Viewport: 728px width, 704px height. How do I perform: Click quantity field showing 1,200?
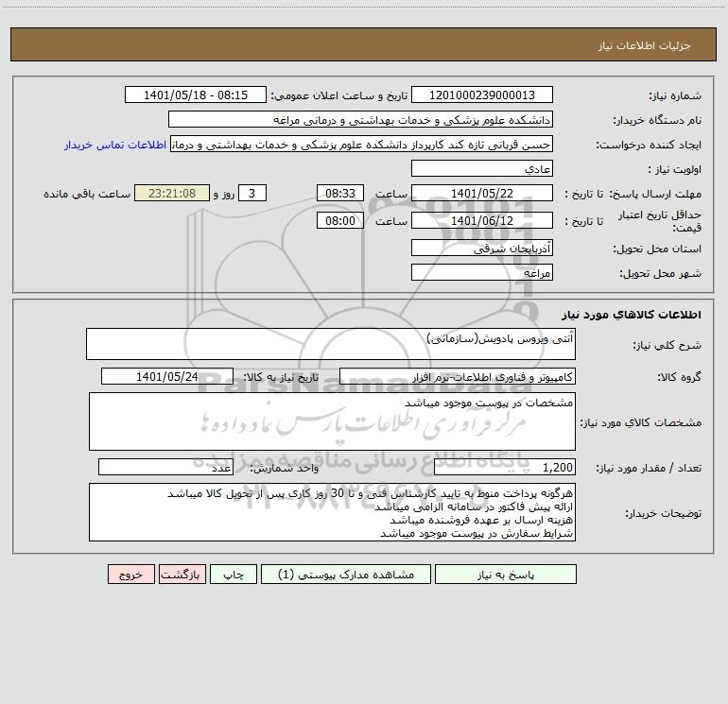[x=505, y=467]
